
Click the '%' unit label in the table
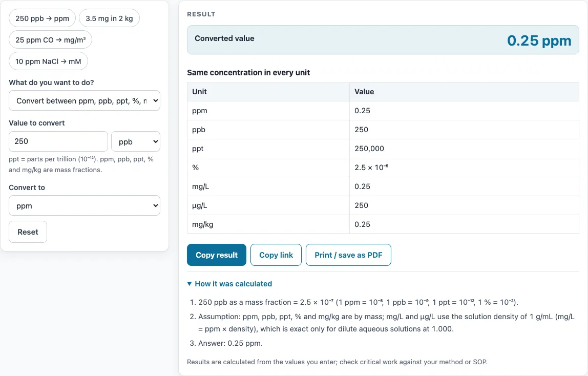[x=195, y=168]
